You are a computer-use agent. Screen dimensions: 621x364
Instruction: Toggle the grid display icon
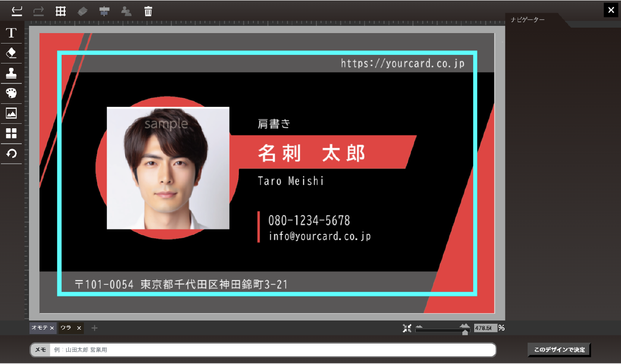click(60, 11)
